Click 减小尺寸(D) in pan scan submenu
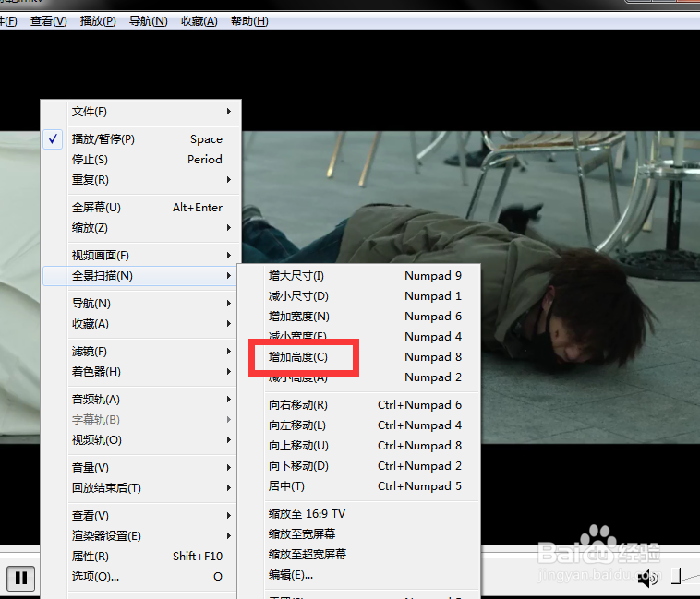This screenshot has height=599, width=700. coord(359,296)
